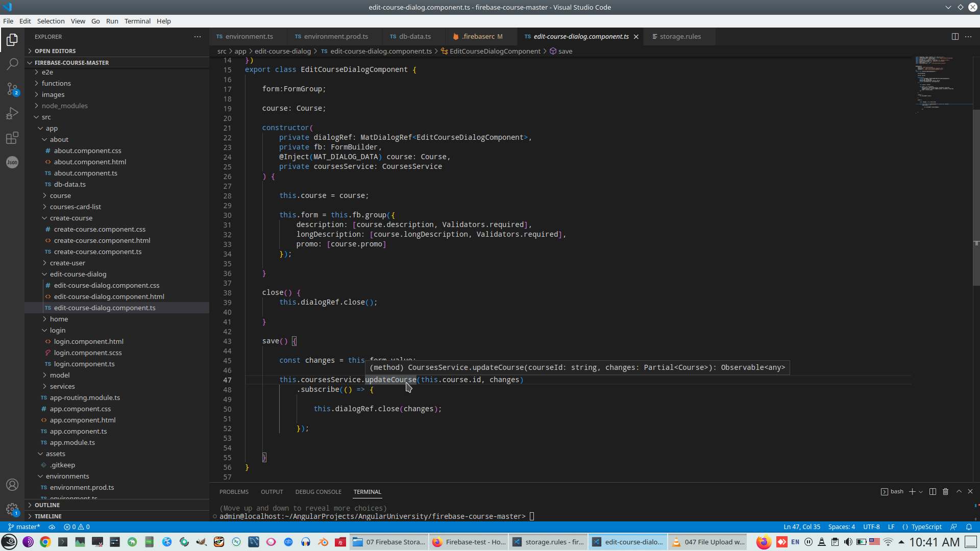
Task: Open Run and Debug view
Action: 12,113
